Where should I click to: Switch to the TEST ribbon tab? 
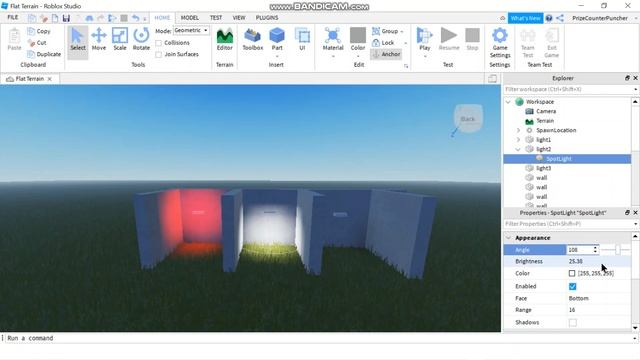click(x=216, y=18)
